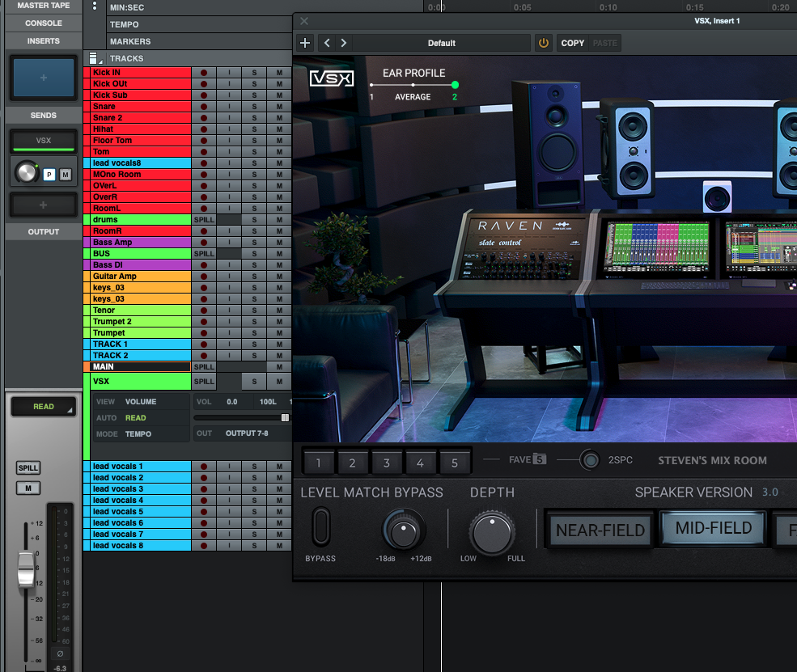Mute the MAIN track
The height and width of the screenshot is (672, 797).
(280, 367)
